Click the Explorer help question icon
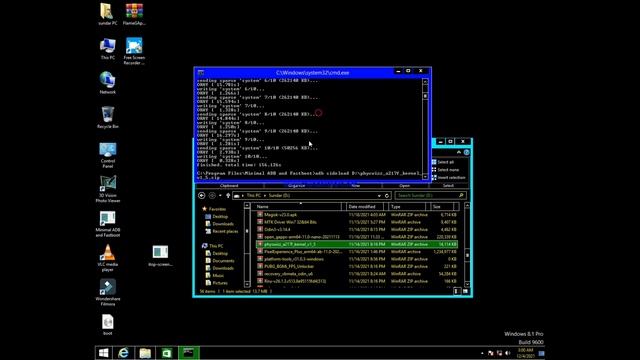The height and width of the screenshot is (360, 640). [x=466, y=152]
